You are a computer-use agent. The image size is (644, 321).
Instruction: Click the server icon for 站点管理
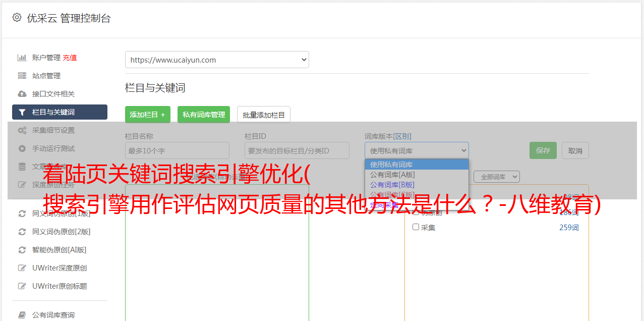click(22, 76)
